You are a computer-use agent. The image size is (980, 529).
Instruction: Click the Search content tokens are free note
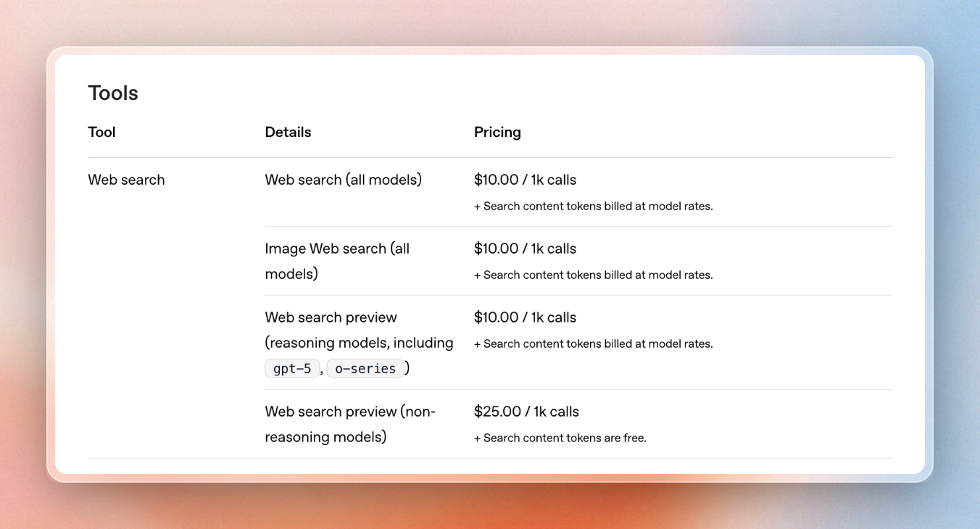click(560, 438)
